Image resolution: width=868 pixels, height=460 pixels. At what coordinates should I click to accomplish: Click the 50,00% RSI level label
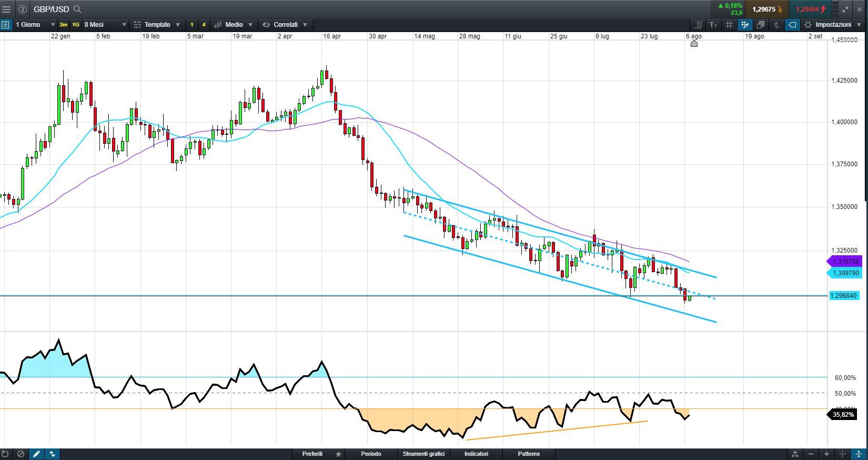tap(845, 394)
